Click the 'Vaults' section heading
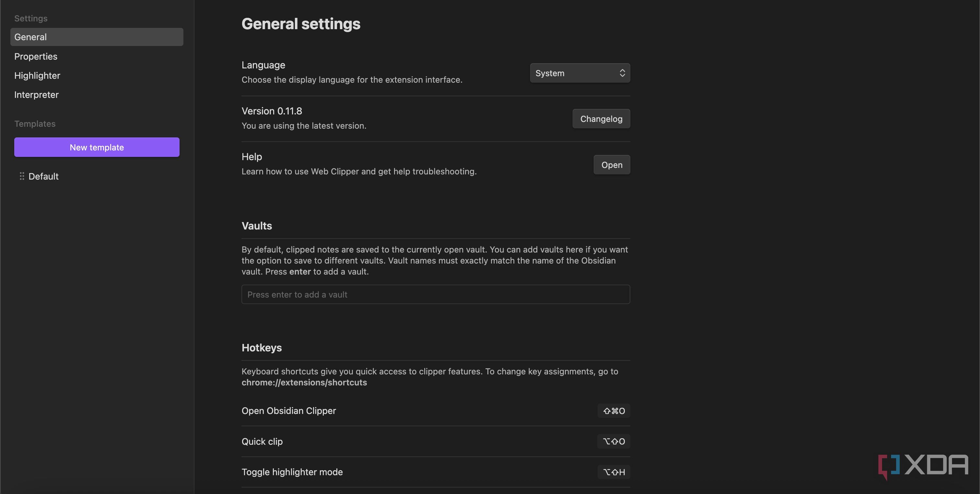 coord(257,226)
